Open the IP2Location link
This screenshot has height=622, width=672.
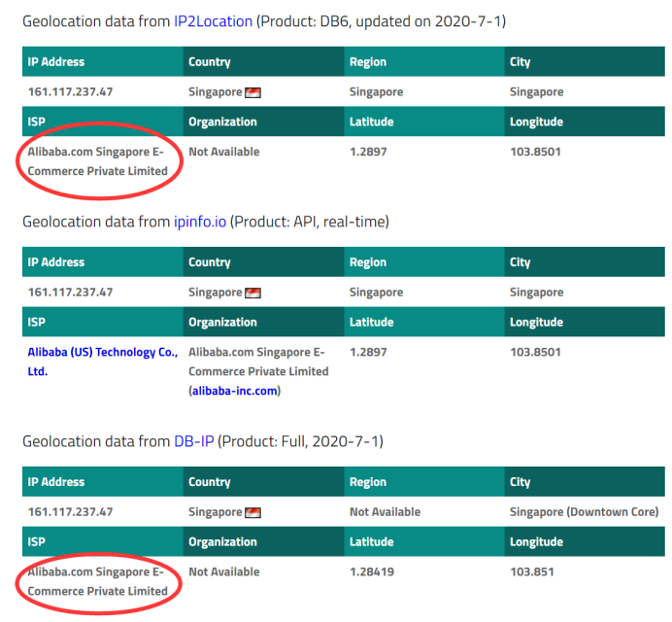[213, 21]
